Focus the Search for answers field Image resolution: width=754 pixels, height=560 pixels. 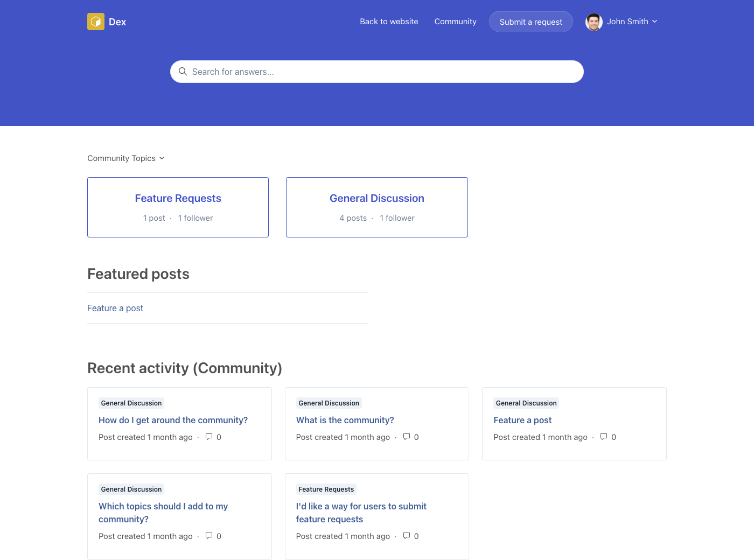click(x=377, y=72)
